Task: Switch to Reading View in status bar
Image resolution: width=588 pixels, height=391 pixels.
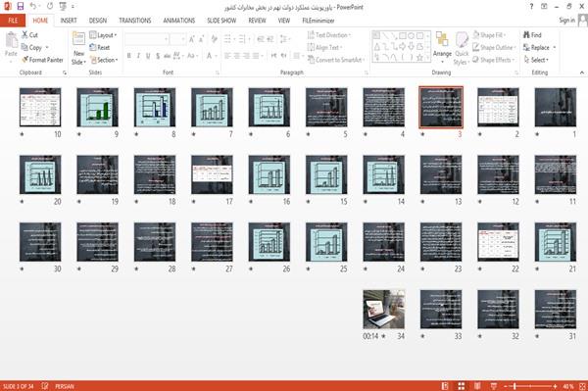Action: coord(477,386)
